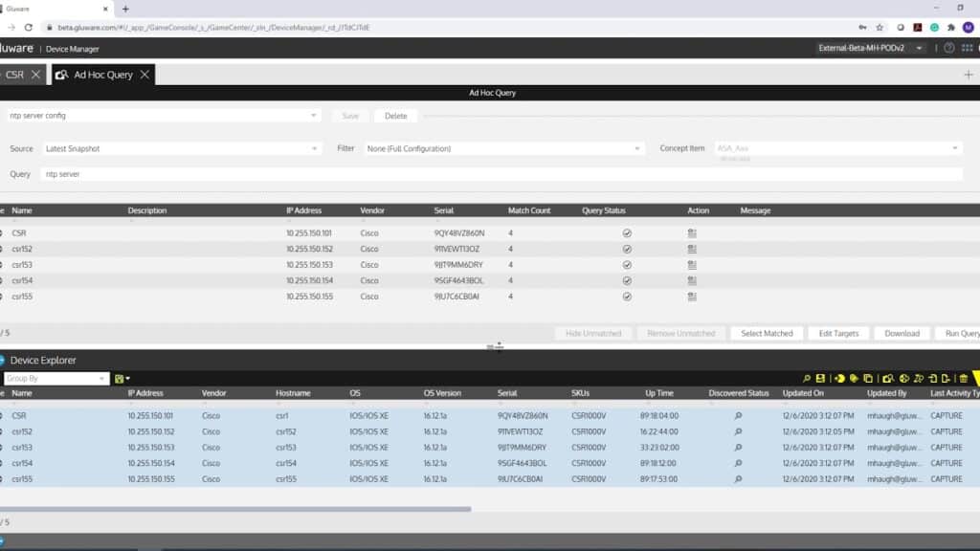This screenshot has width=980, height=551.
Task: Open the settings wheel icon in Device Explorer toolbar
Action: point(903,378)
